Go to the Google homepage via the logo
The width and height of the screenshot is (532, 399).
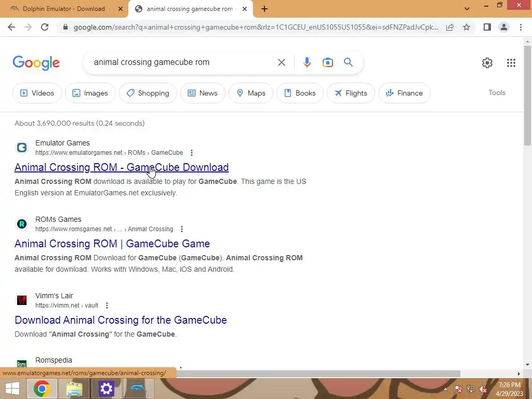coord(36,63)
